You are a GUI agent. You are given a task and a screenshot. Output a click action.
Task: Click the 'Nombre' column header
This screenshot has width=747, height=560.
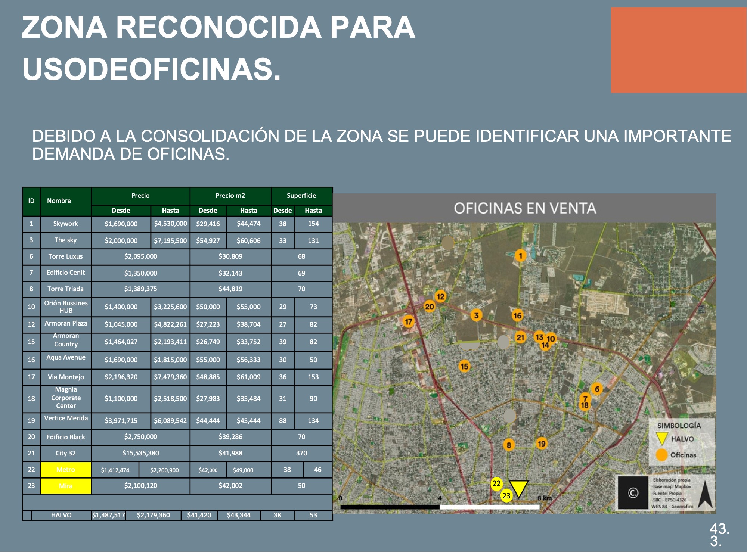point(66,201)
